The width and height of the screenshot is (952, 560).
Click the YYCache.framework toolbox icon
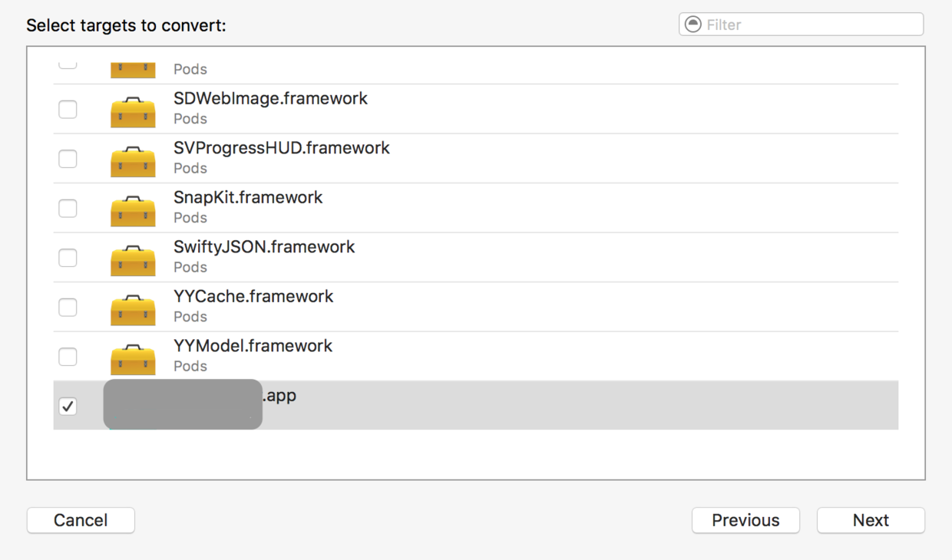133,309
